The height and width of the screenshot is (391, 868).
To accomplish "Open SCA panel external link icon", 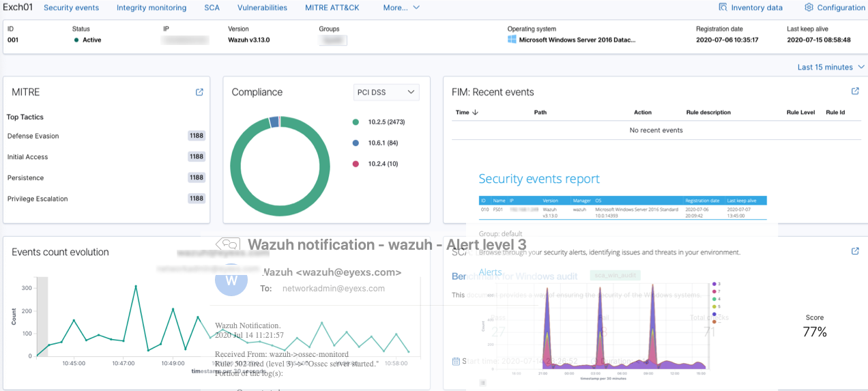I will (855, 251).
